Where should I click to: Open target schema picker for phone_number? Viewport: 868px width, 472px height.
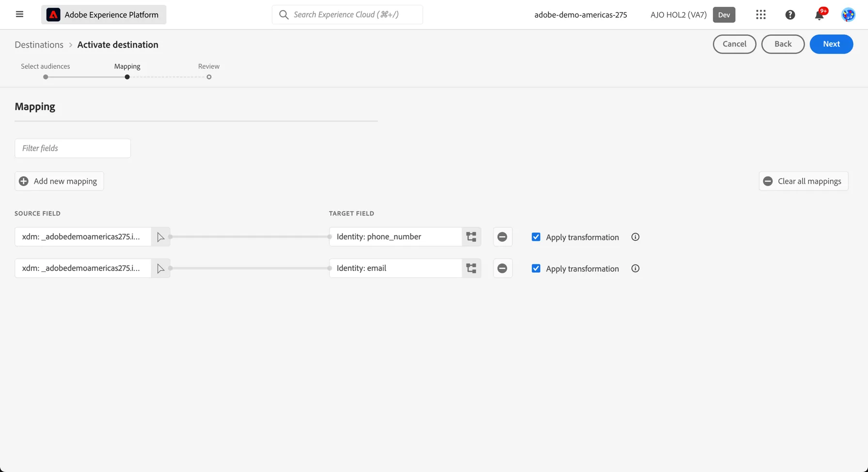[x=471, y=237]
